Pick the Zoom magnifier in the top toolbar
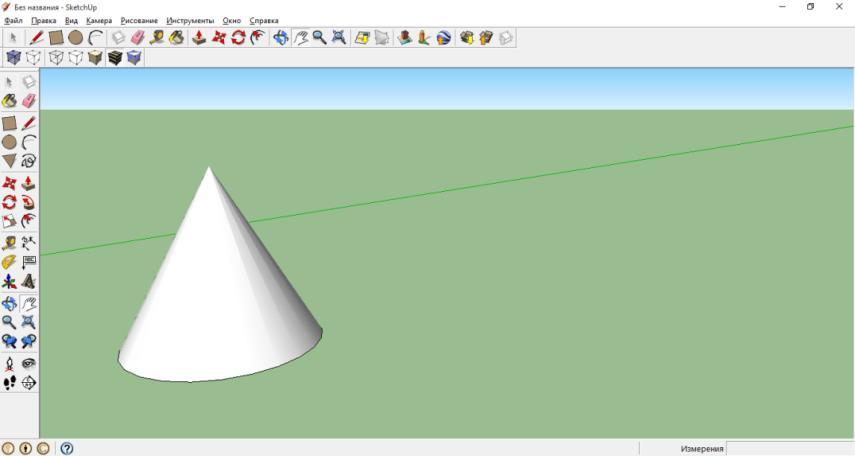 [320, 38]
